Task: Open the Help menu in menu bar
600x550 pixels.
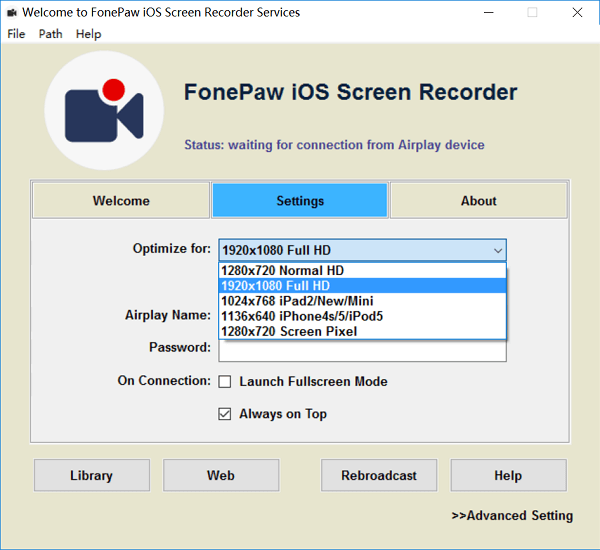Action: click(x=88, y=34)
